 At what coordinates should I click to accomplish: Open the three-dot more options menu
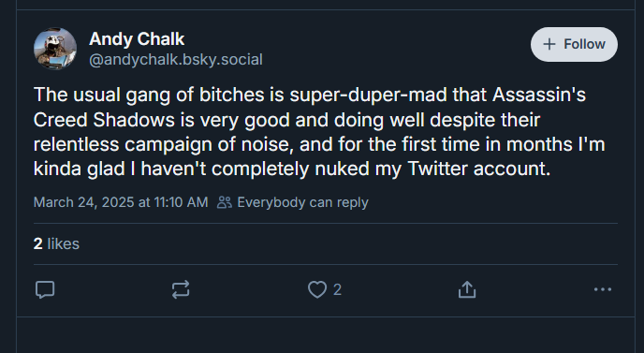coord(603,289)
